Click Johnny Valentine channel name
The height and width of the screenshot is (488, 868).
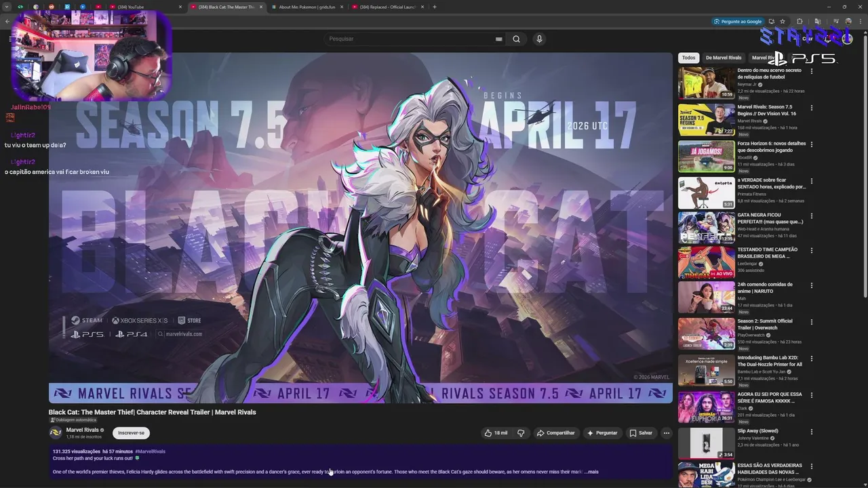click(x=754, y=438)
